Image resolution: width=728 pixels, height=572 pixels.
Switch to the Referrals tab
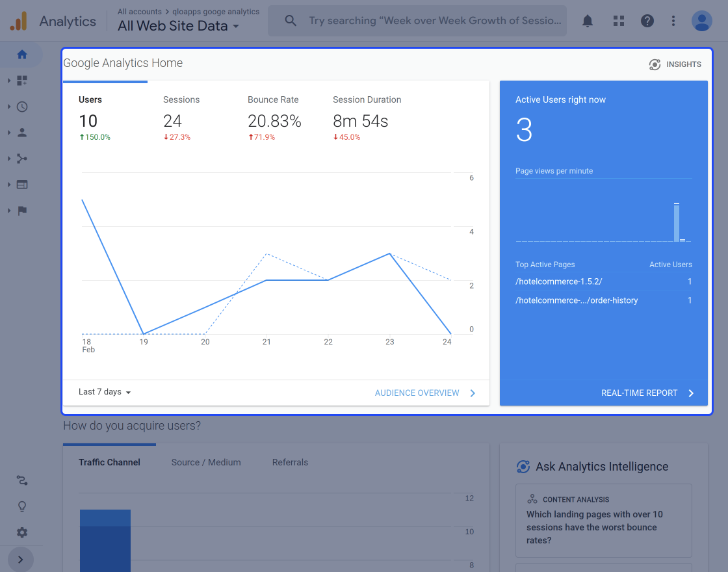click(x=290, y=462)
